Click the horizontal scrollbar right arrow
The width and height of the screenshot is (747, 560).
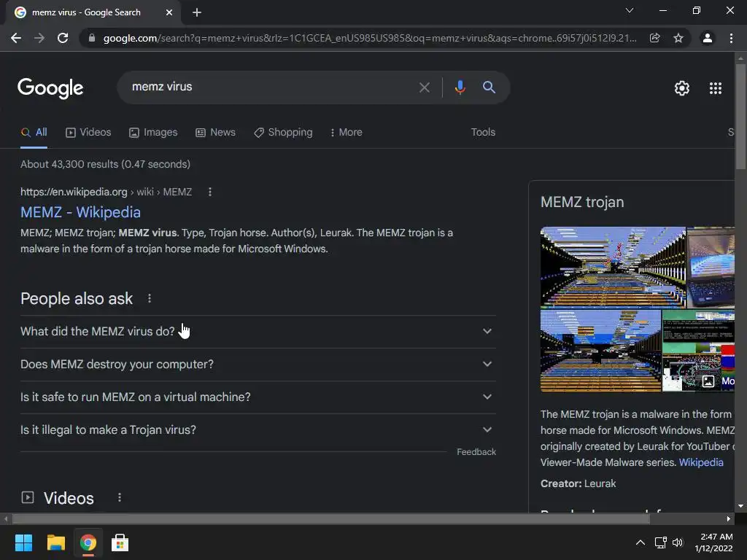(729, 518)
